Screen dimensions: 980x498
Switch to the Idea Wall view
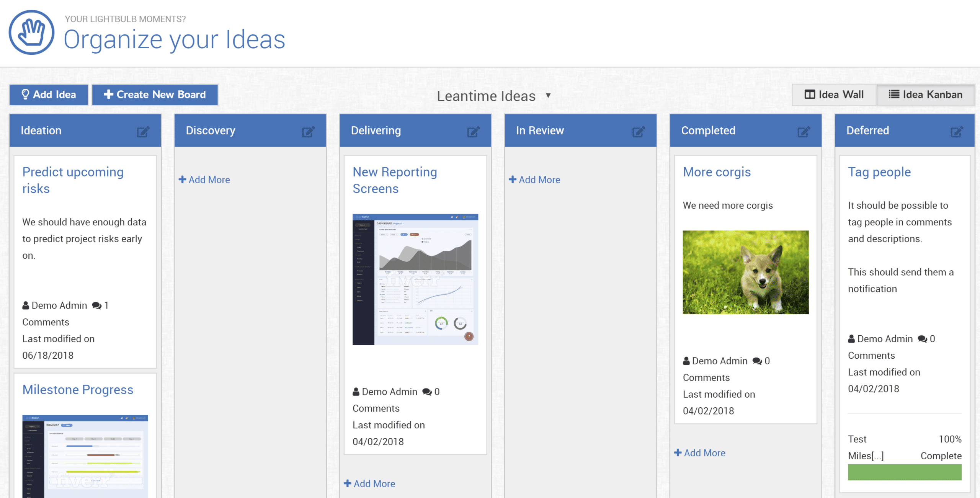tap(834, 95)
